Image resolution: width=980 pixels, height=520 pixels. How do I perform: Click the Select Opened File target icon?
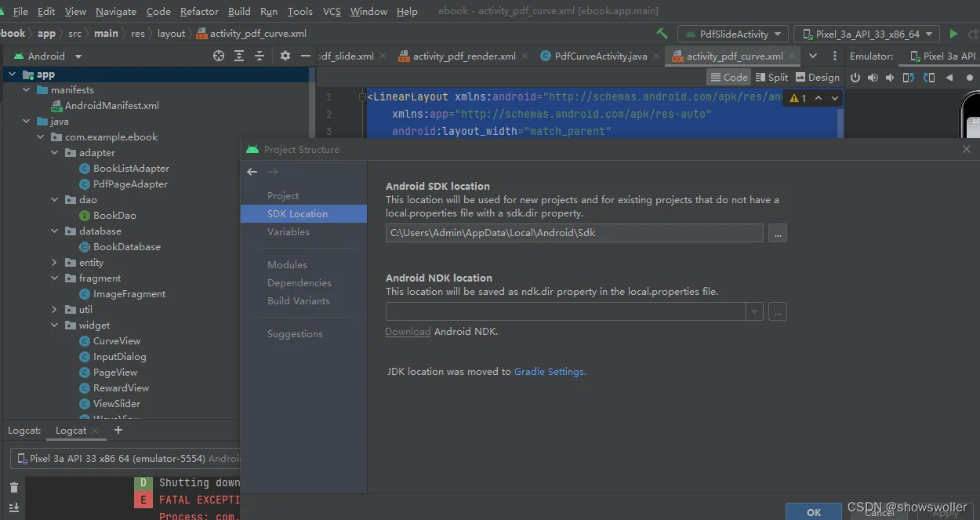219,56
